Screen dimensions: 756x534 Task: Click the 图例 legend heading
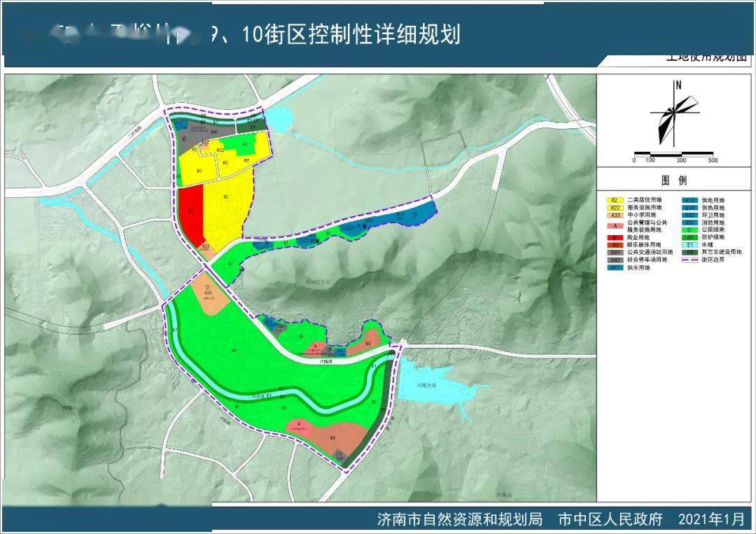[x=673, y=181]
